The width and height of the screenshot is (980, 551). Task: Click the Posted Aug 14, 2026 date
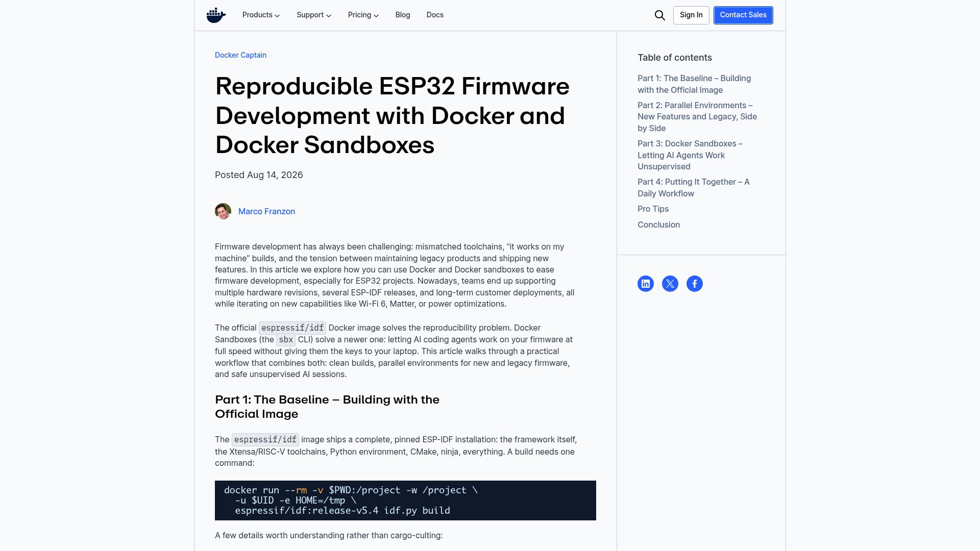(x=259, y=175)
